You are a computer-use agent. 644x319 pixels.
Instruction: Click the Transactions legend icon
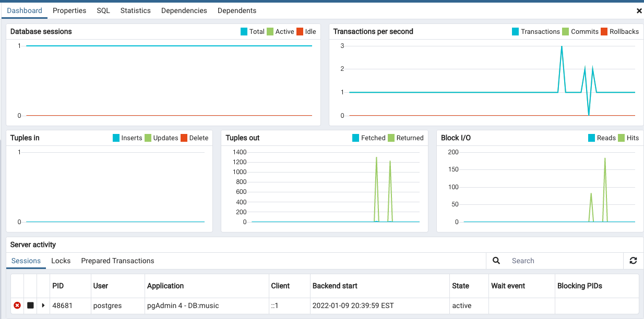click(515, 31)
